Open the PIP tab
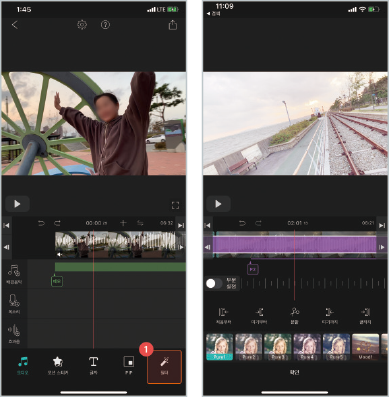 tap(128, 366)
